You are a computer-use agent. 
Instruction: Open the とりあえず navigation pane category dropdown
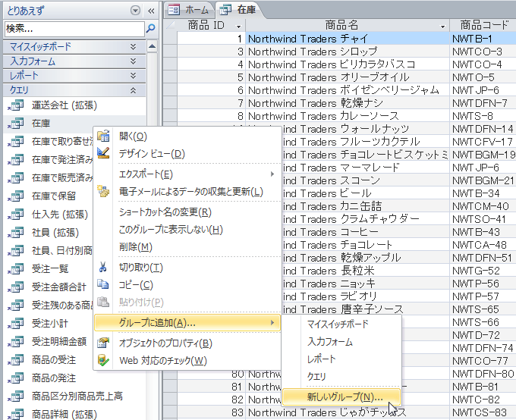[135, 11]
